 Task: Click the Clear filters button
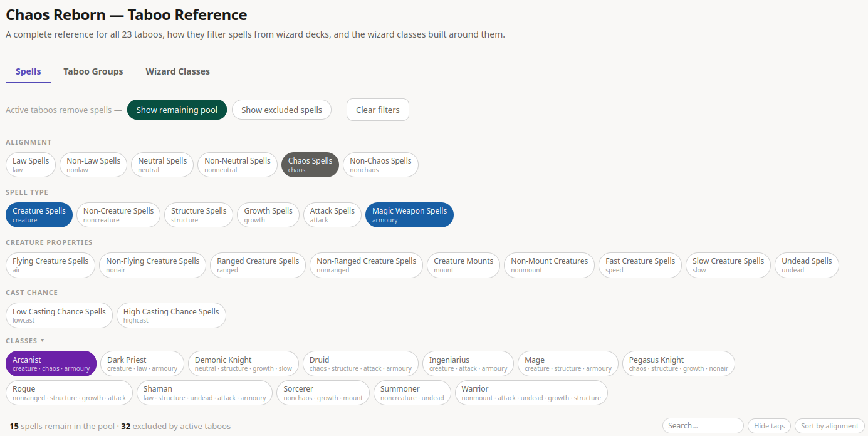pyautogui.click(x=378, y=110)
